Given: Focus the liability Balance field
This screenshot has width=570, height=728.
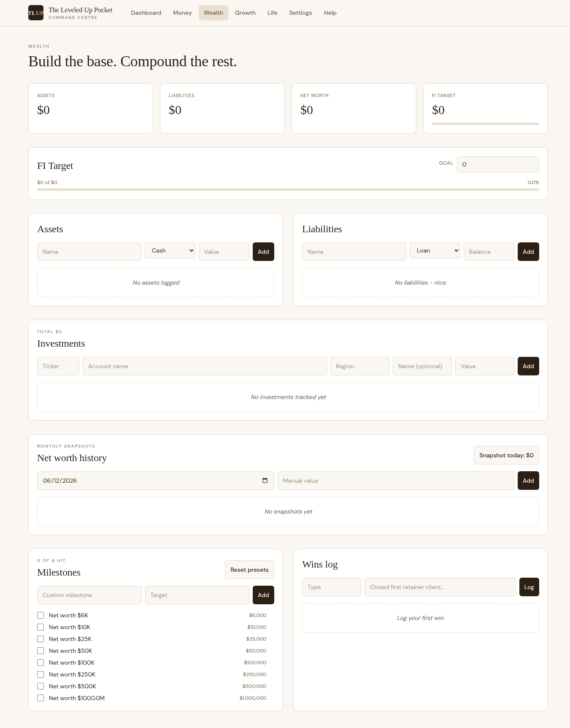Looking at the screenshot, I should (x=489, y=252).
